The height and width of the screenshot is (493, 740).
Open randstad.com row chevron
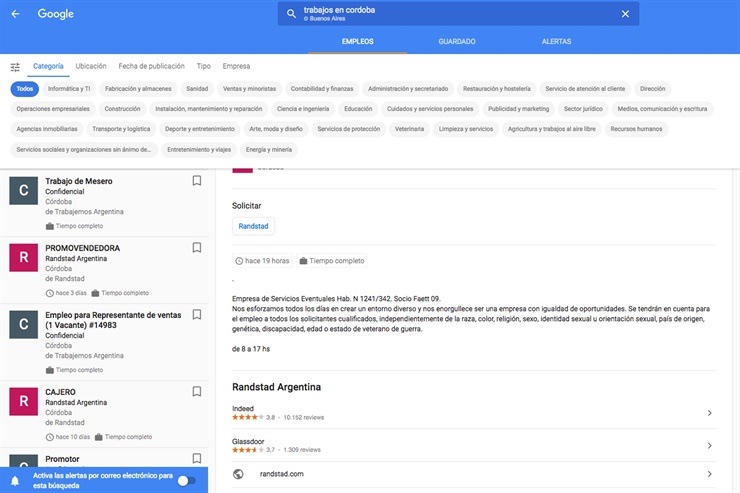pos(709,474)
